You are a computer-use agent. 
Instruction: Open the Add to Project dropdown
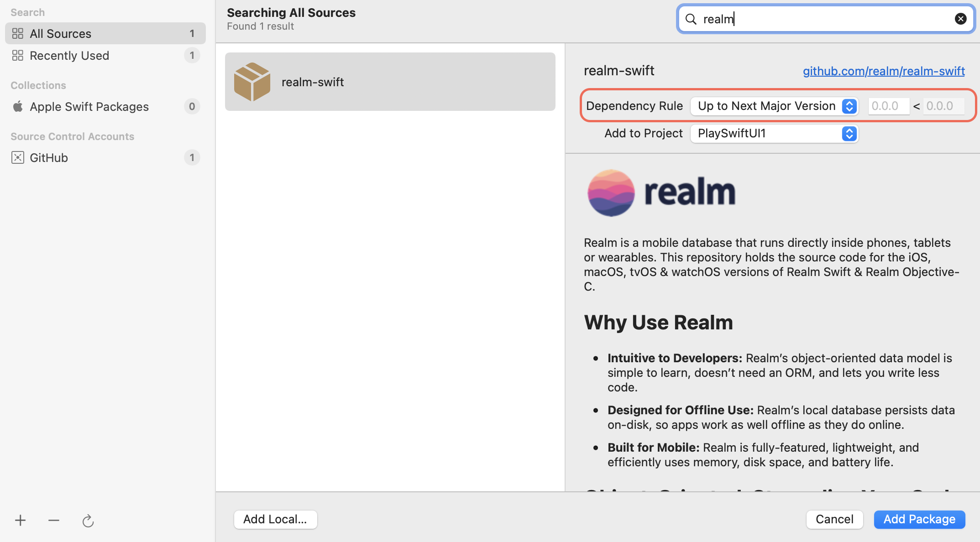pyautogui.click(x=775, y=133)
